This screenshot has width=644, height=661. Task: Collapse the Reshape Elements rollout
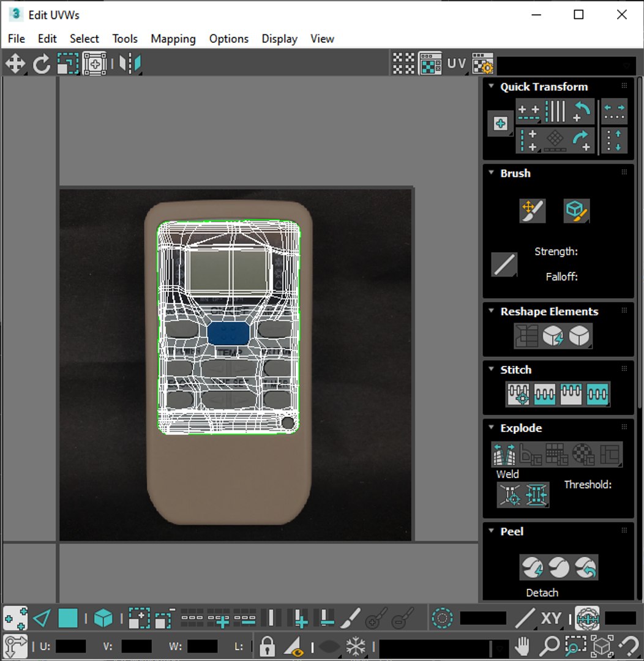point(491,311)
